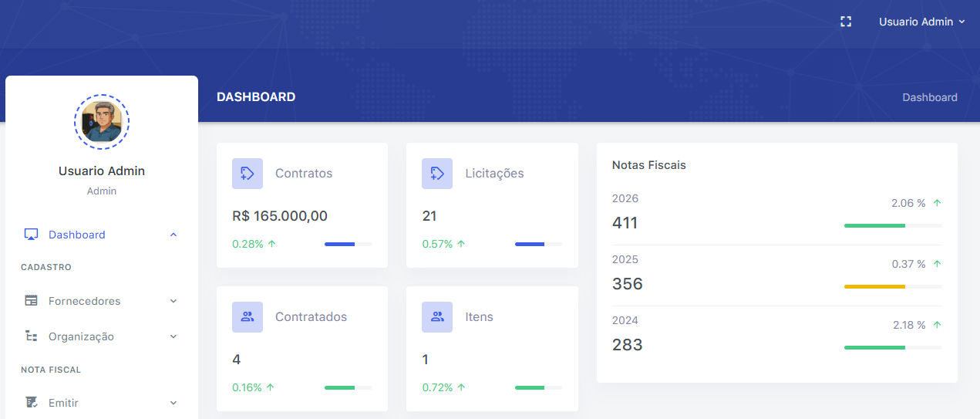Viewport: 980px width, 419px height.
Task: Click the Contratados people icon
Action: click(x=248, y=317)
